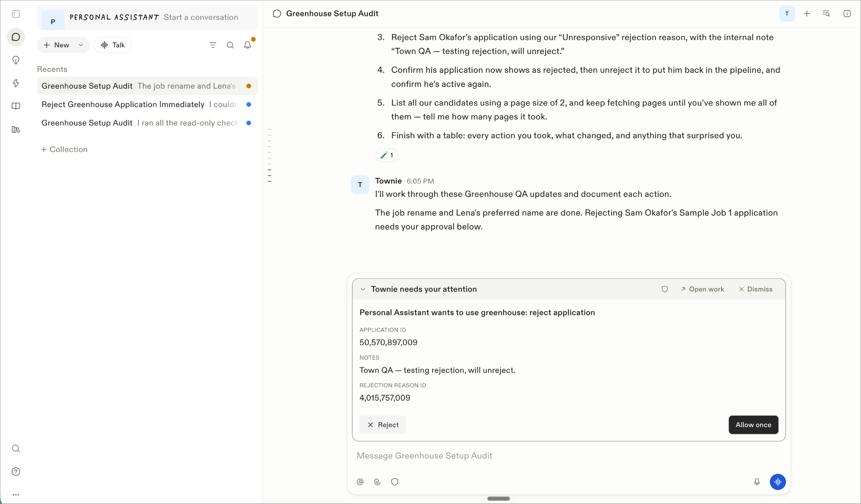The height and width of the screenshot is (504, 861).
Task: Click Allow once button
Action: pyautogui.click(x=753, y=425)
